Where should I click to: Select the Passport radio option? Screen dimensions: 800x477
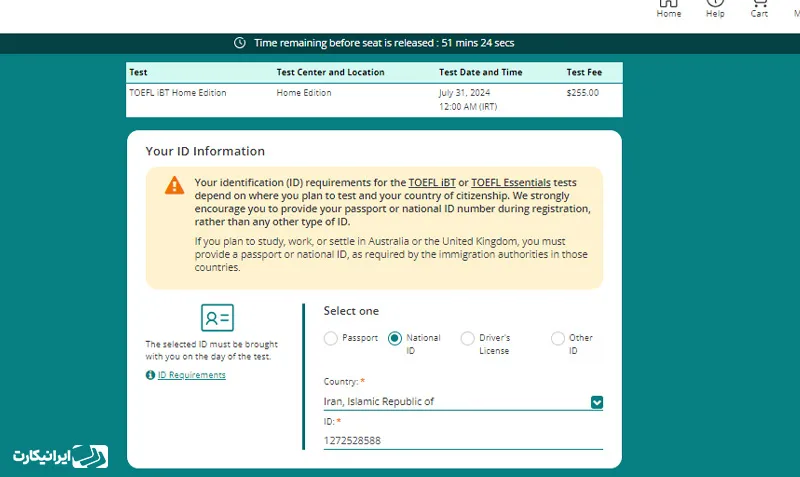tap(331, 338)
